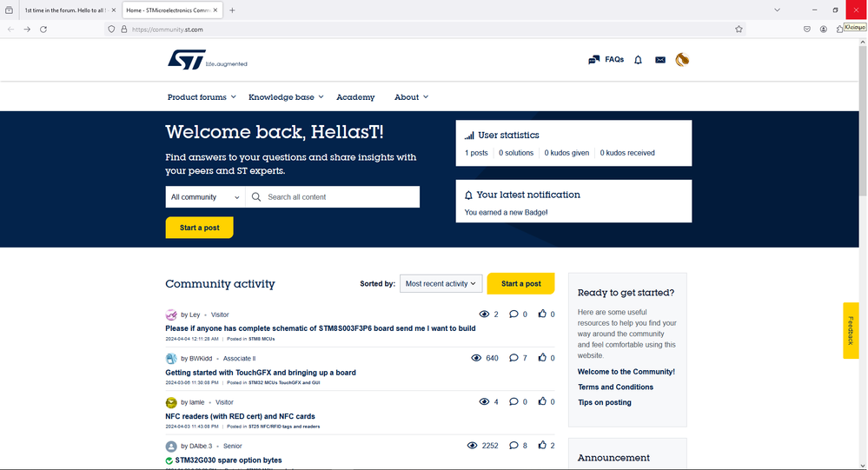Open the notifications bell in the header

click(638, 60)
